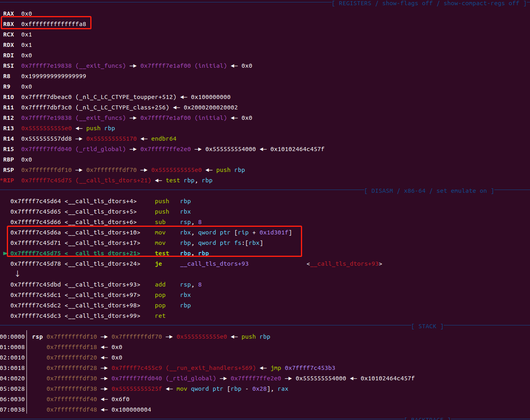Click the pop rbx instruction at __call_tls_dtors+97

173,295
